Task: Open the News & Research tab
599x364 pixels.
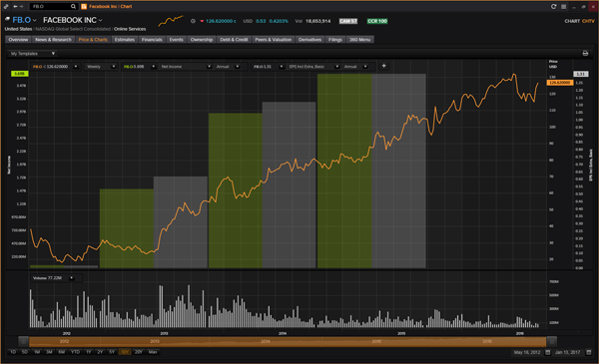Action: pyautogui.click(x=53, y=39)
